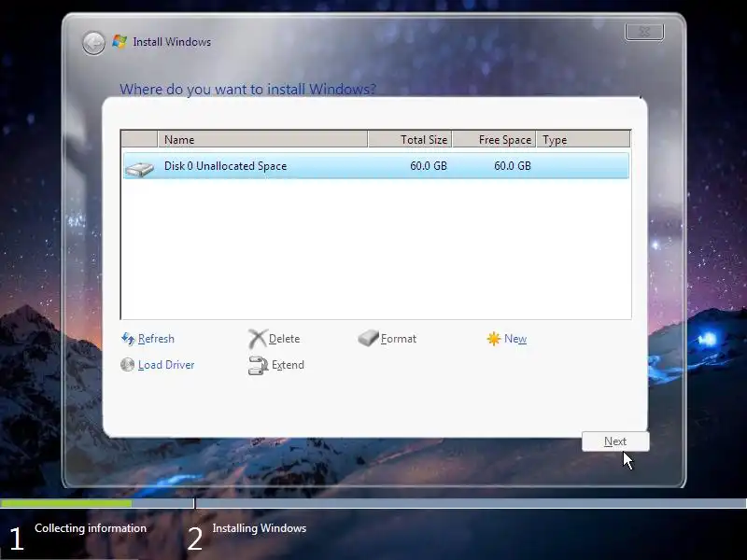Sort by the Free Space column header
The image size is (747, 560).
point(494,139)
